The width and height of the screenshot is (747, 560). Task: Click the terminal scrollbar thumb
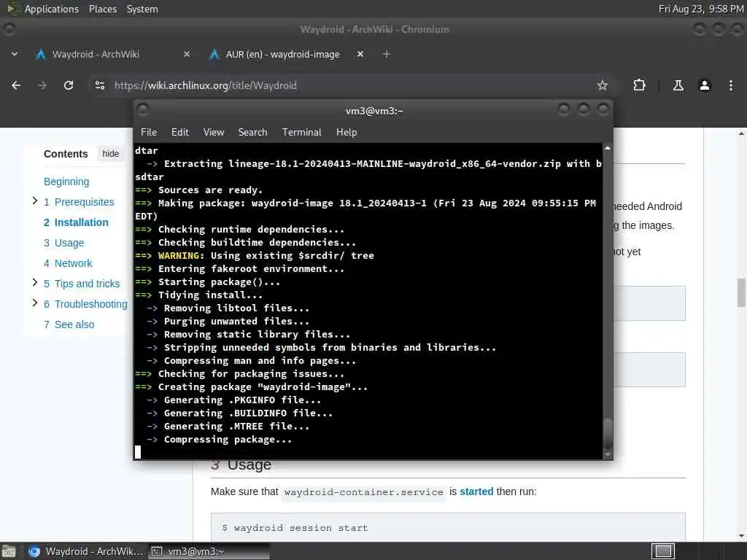coord(608,433)
